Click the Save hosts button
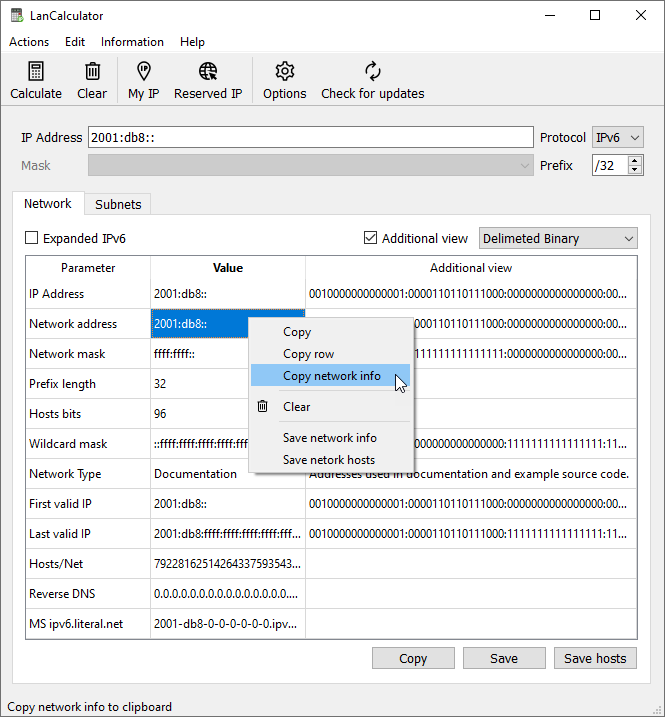 pyautogui.click(x=595, y=658)
